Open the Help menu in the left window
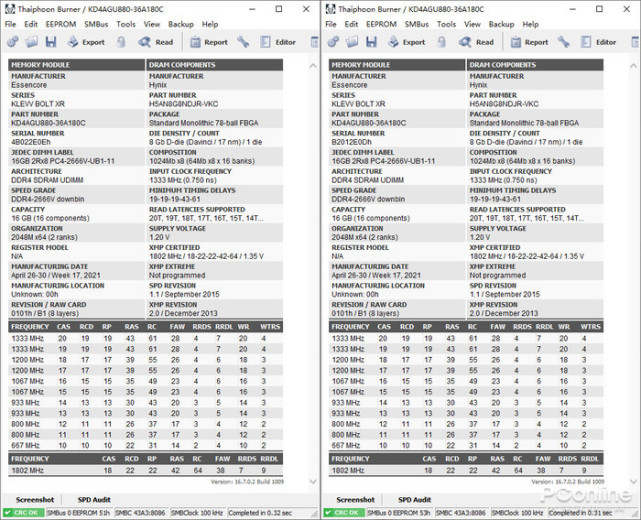The image size is (641, 520). (210, 25)
